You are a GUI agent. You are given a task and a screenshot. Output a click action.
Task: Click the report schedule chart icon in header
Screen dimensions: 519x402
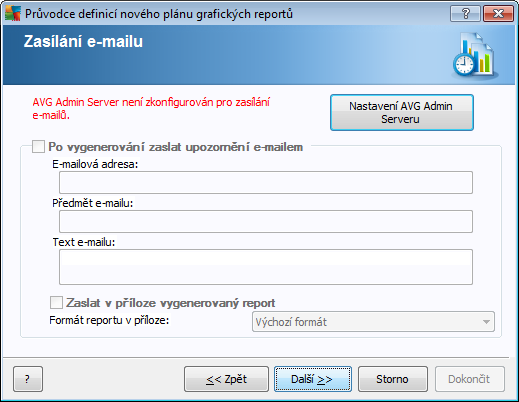point(475,55)
